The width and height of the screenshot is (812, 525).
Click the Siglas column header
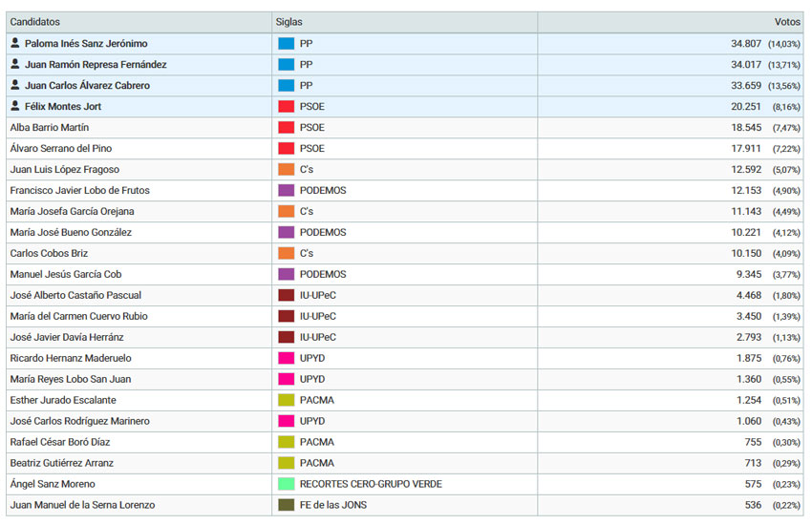[289, 21]
